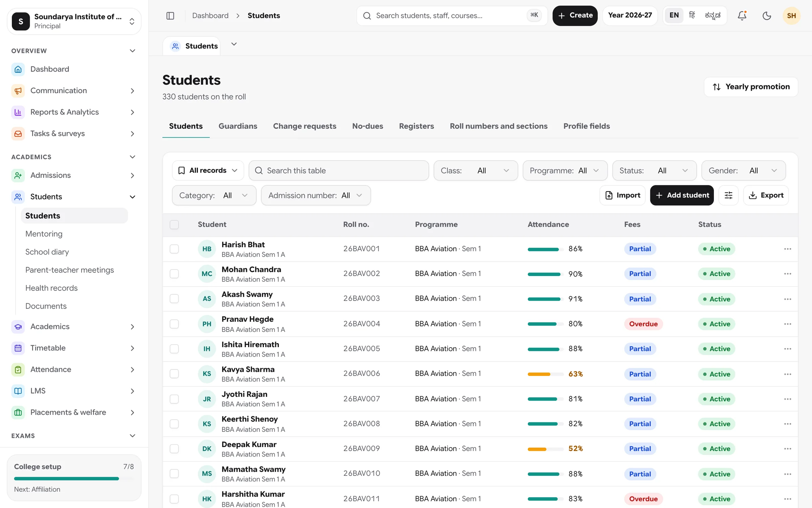Image resolution: width=812 pixels, height=508 pixels.
Task: Click the Placements & welfare icon
Action: point(18,412)
